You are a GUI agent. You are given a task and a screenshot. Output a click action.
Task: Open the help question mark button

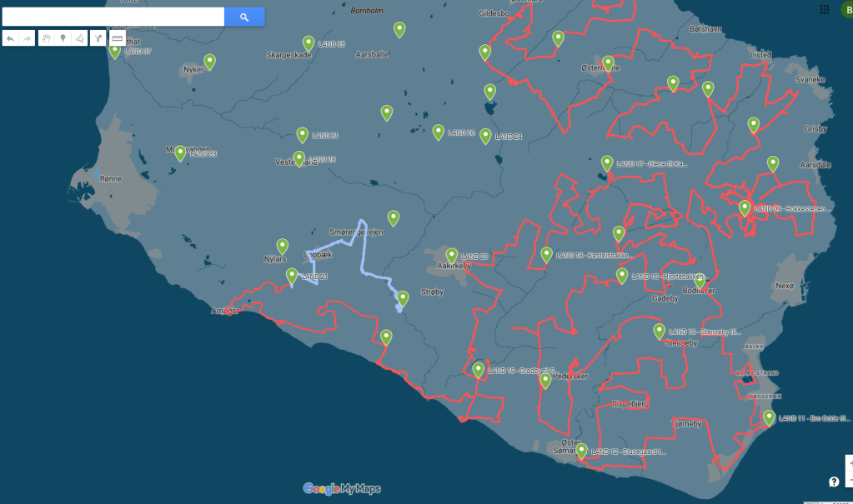click(x=833, y=482)
